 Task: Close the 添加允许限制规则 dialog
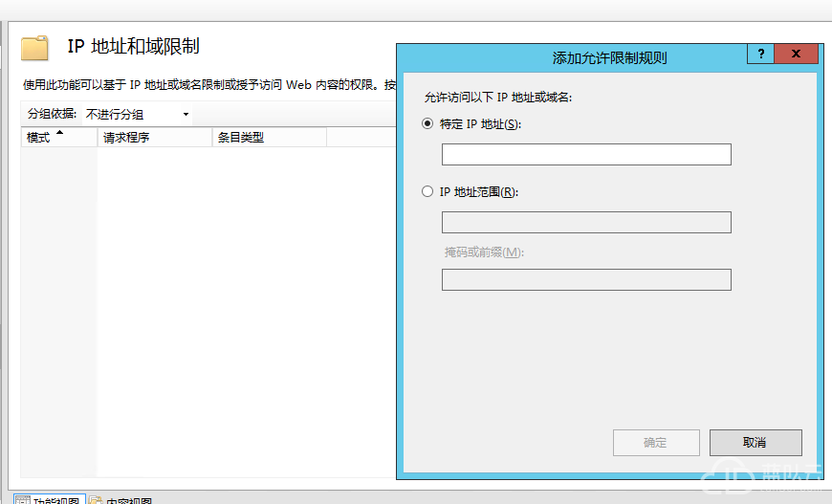[x=796, y=54]
